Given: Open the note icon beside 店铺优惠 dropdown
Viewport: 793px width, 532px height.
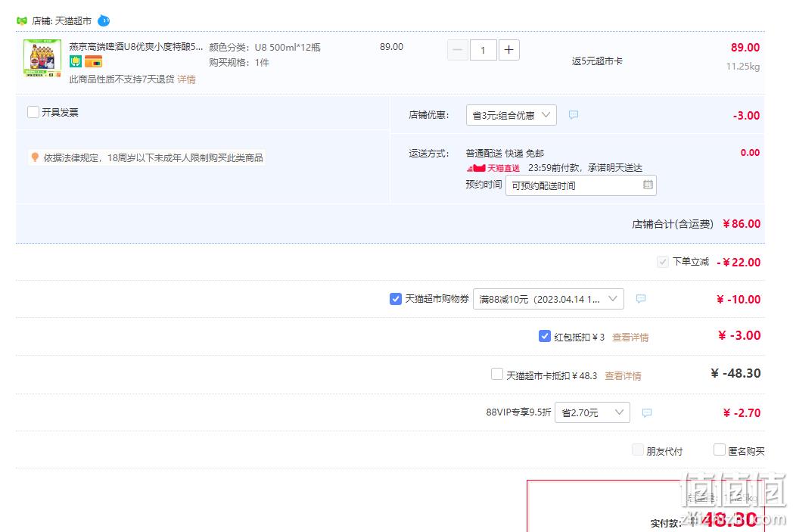Looking at the screenshot, I should (x=574, y=115).
